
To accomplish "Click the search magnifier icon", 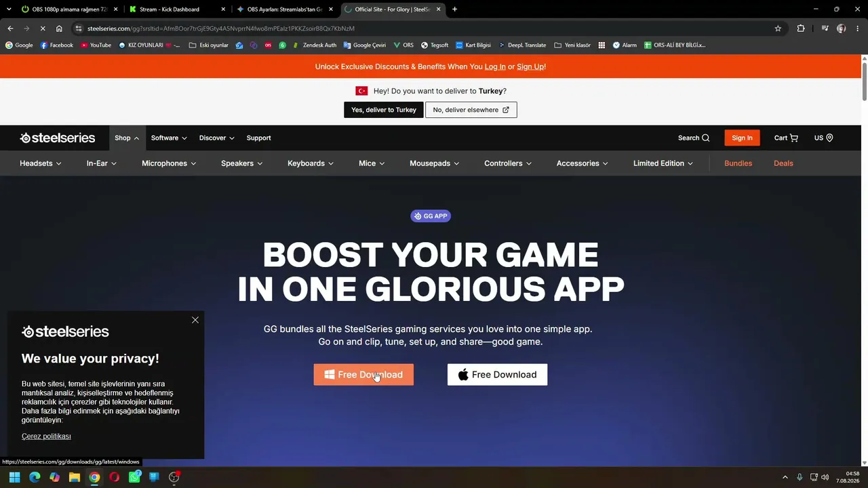I will (705, 138).
